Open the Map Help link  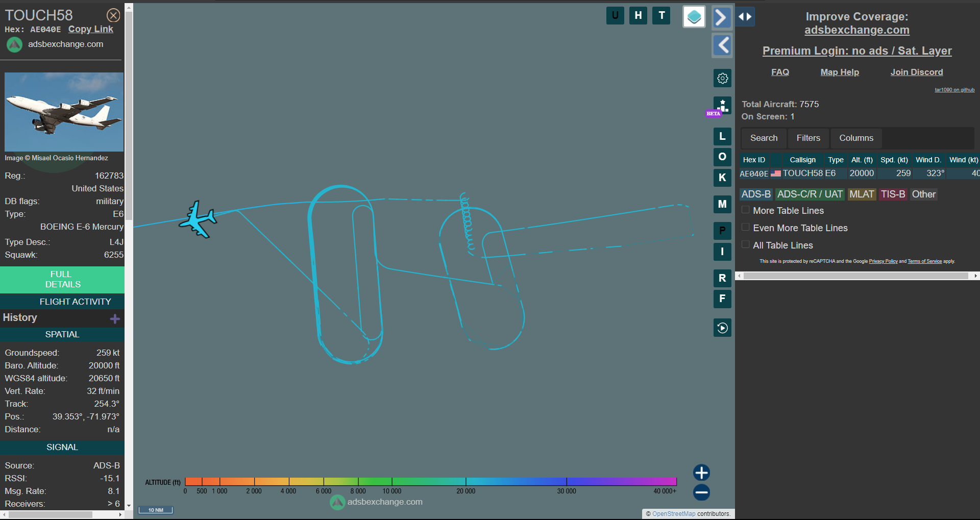coord(840,72)
